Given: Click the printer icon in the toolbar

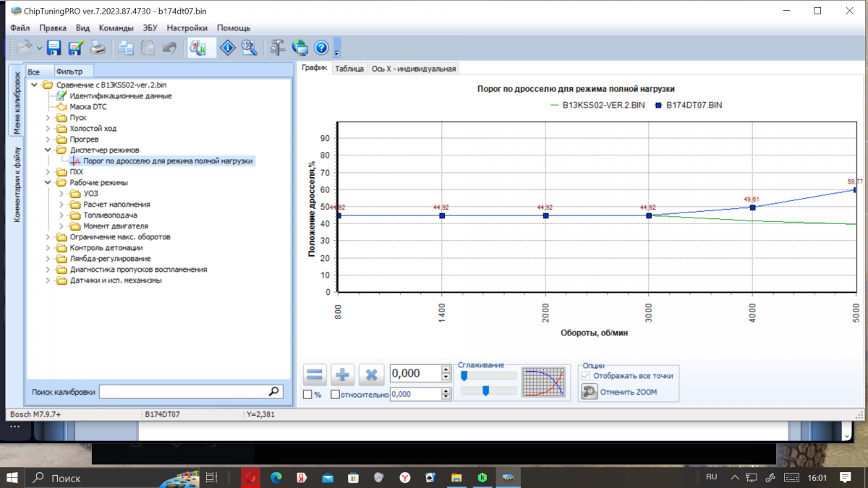Looking at the screenshot, I should [97, 48].
